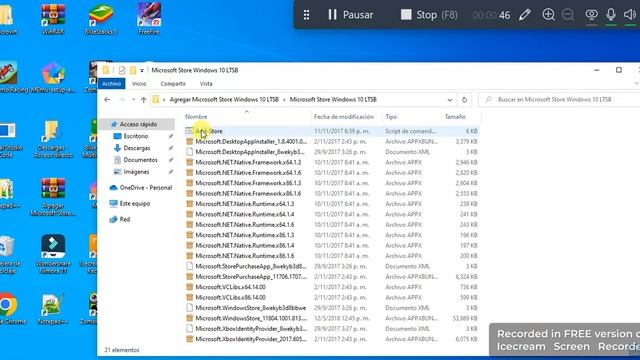This screenshot has height=360, width=640.
Task: Open quick access toolbar customize dropdown
Action: [142, 71]
